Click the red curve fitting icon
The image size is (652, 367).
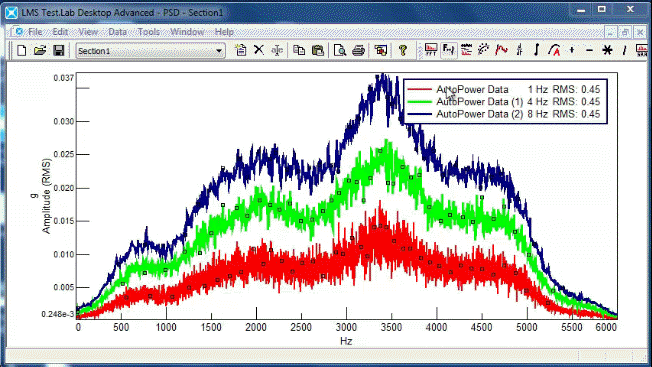[x=501, y=50]
